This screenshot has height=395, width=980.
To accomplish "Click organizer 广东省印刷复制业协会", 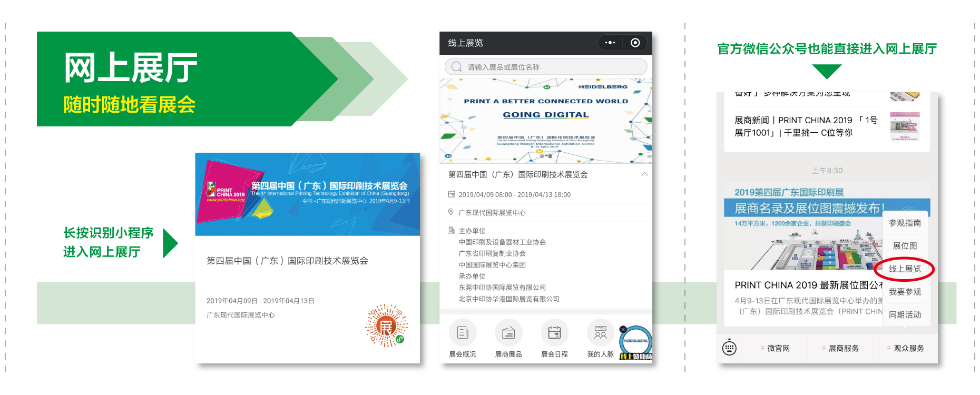I will tap(492, 253).
